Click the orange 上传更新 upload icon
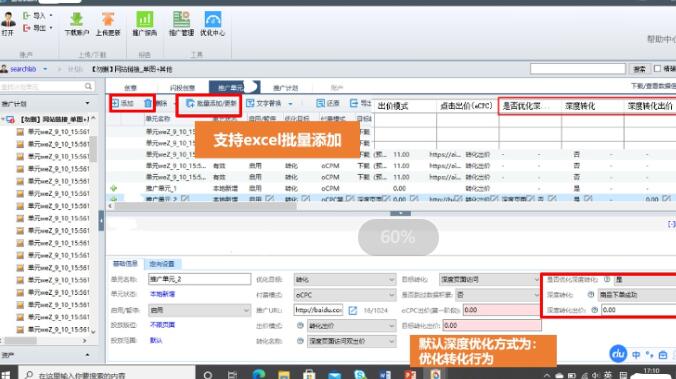The height and width of the screenshot is (379, 676). point(108,19)
